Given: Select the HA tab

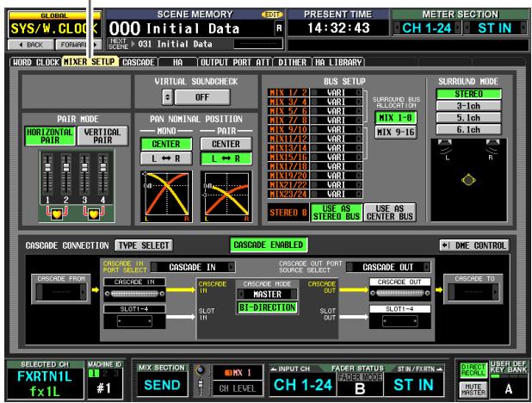Looking at the screenshot, I should coord(177,62).
